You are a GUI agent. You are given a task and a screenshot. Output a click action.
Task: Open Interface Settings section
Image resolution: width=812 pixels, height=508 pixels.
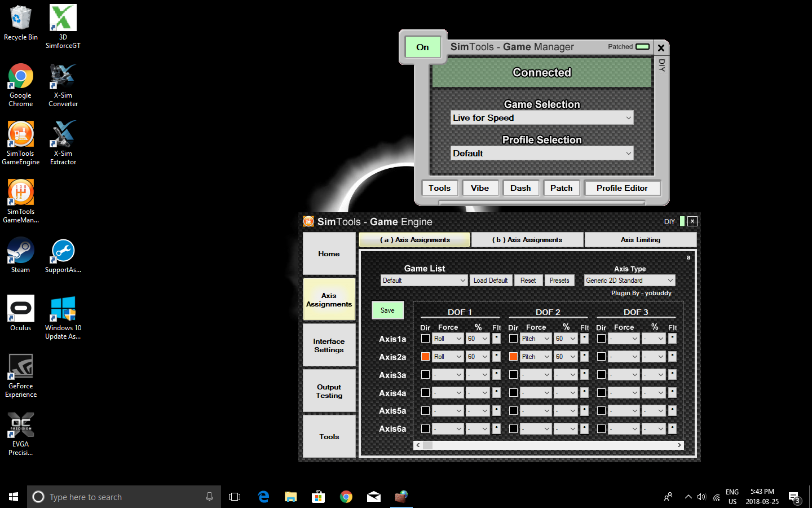329,345
